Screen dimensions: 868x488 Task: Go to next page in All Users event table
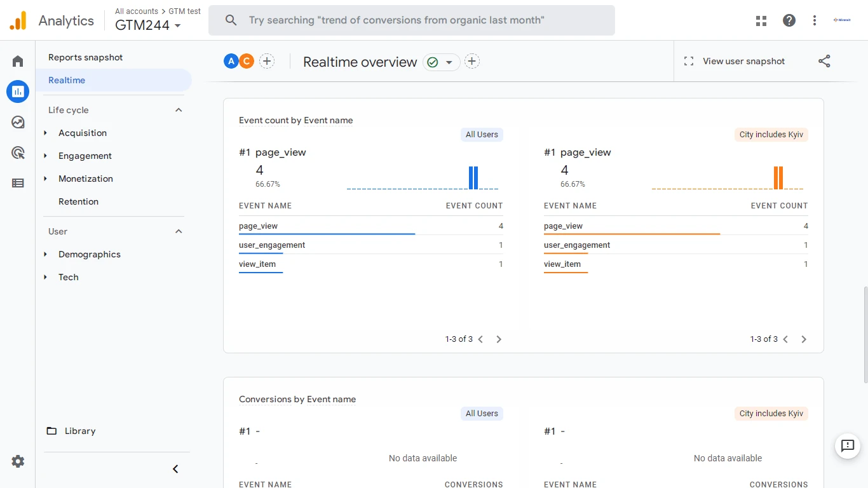point(499,339)
